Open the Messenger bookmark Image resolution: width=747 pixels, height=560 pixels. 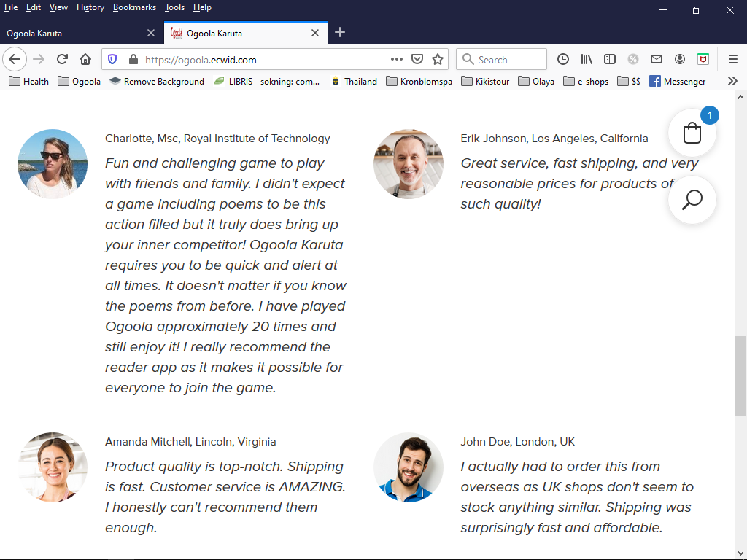(678, 82)
